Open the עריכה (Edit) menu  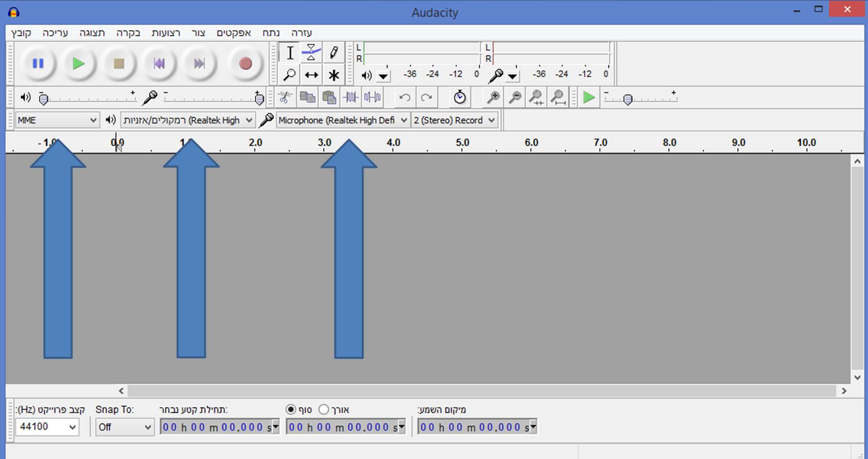(x=55, y=33)
